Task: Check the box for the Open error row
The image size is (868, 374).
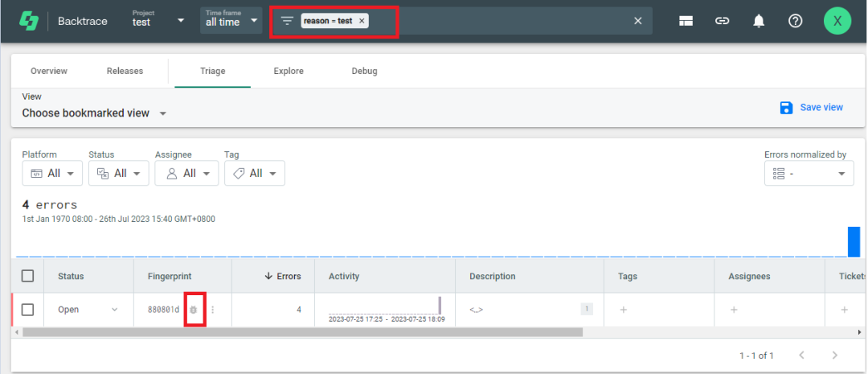Action: (27, 310)
